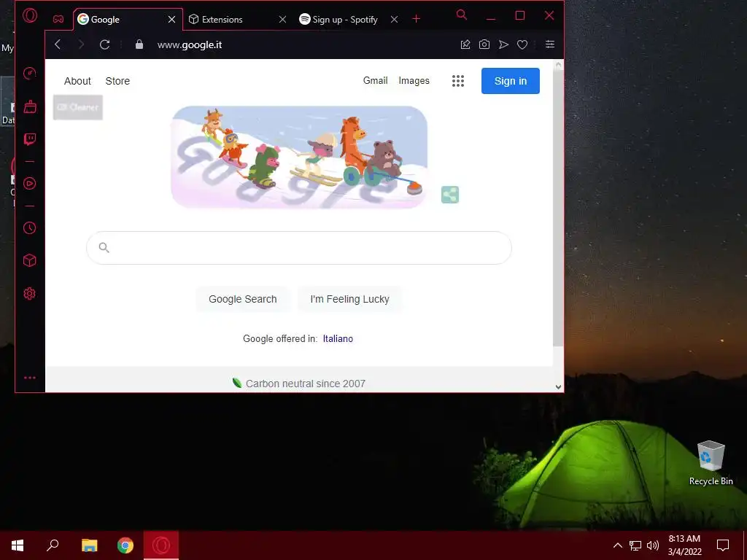The height and width of the screenshot is (560, 747).
Task: Close the Google tab
Action: pos(172,20)
